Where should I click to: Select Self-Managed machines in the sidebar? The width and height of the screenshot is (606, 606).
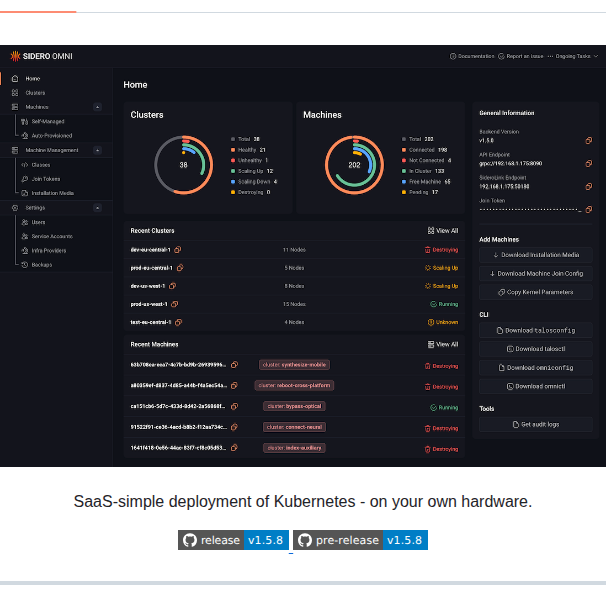[48, 121]
